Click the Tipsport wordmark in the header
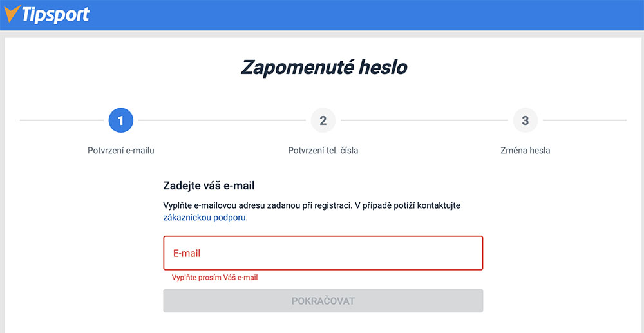 54,14
